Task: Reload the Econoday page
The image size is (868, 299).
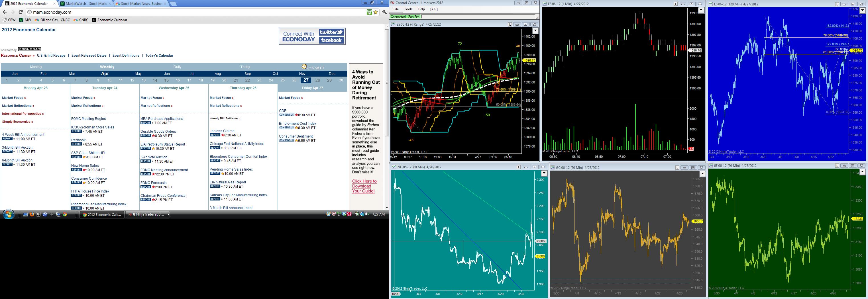Action: [x=21, y=12]
